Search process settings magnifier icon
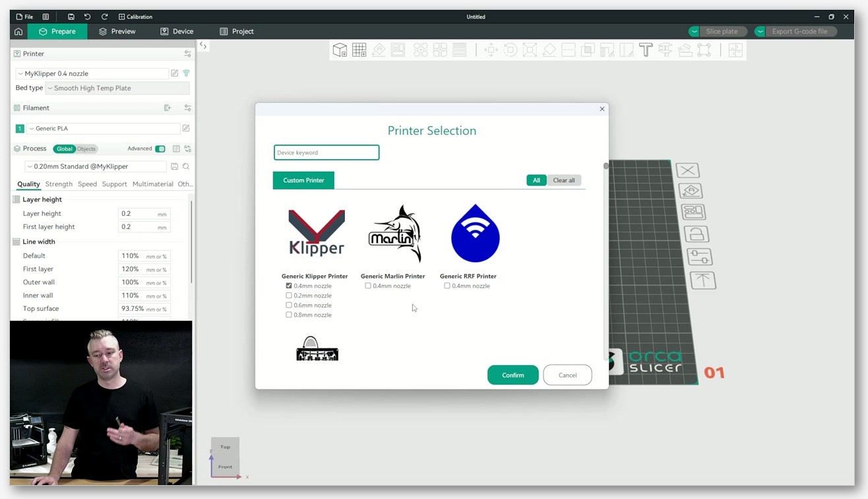The width and height of the screenshot is (868, 499). pyautogui.click(x=186, y=166)
